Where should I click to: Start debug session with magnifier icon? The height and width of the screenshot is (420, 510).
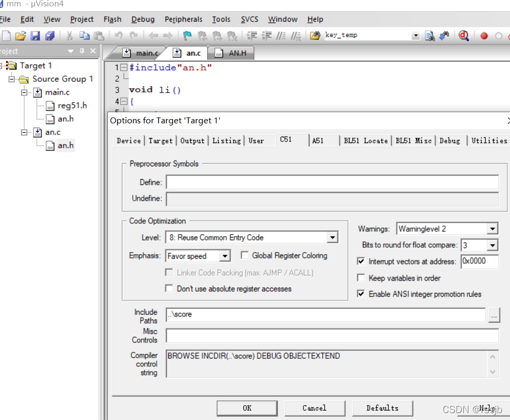[x=464, y=36]
